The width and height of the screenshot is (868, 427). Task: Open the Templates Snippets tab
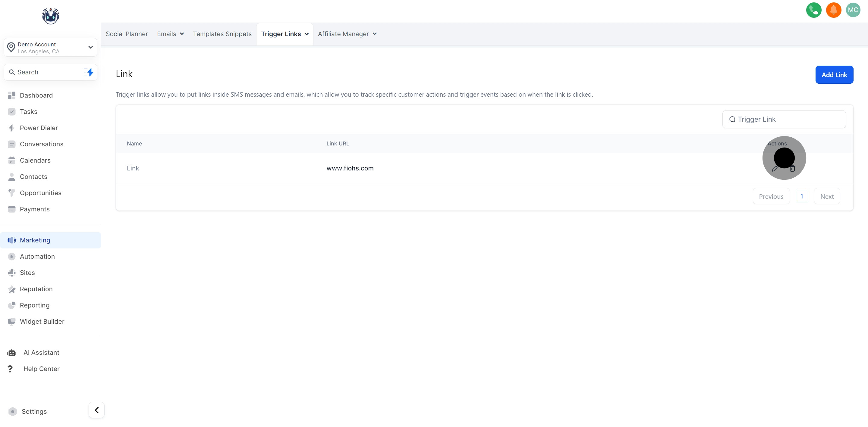coord(222,34)
